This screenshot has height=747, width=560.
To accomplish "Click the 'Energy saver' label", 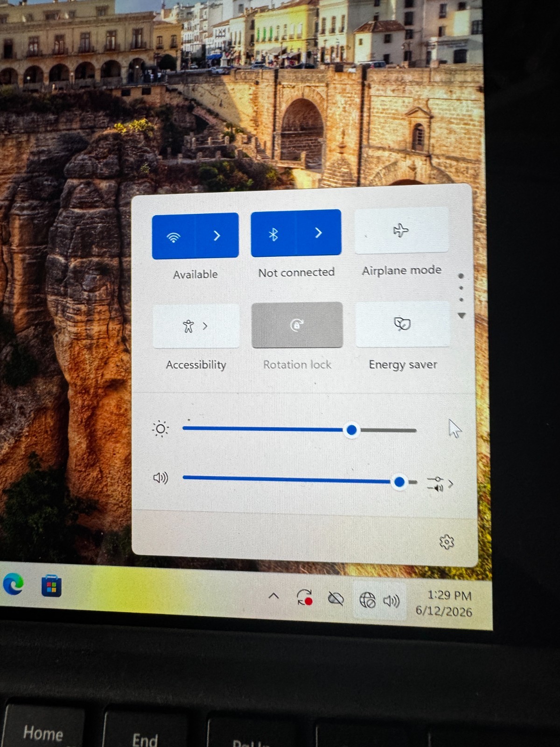I will click(x=403, y=365).
